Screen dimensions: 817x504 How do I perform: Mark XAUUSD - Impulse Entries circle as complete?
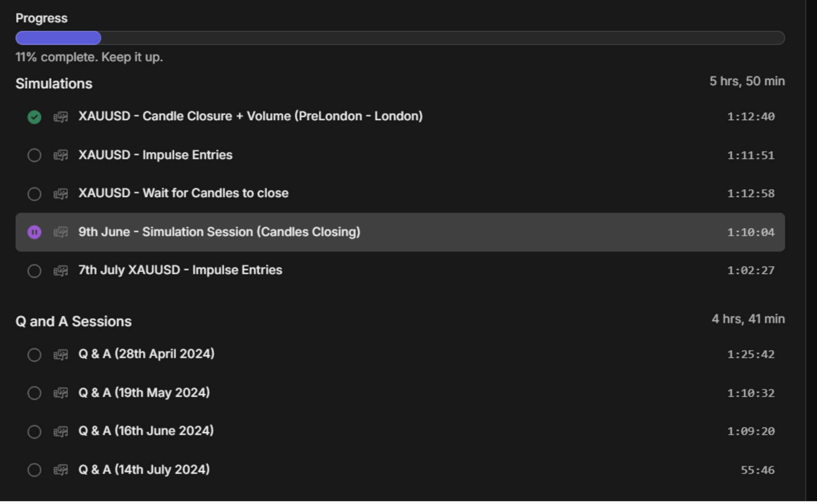(x=34, y=156)
